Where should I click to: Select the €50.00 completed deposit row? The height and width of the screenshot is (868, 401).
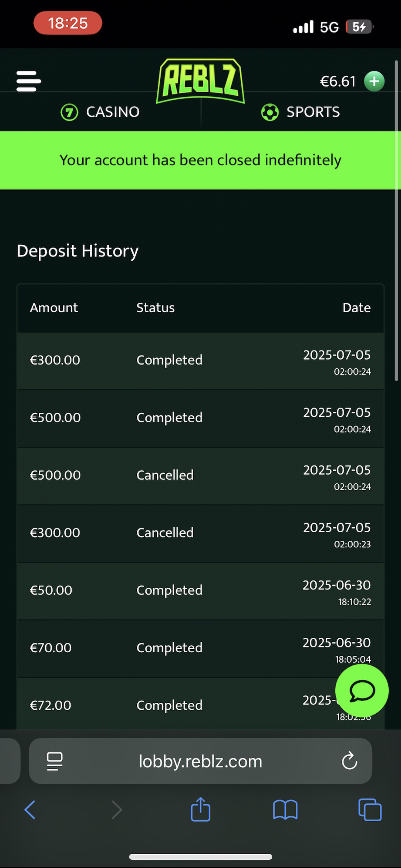(200, 591)
